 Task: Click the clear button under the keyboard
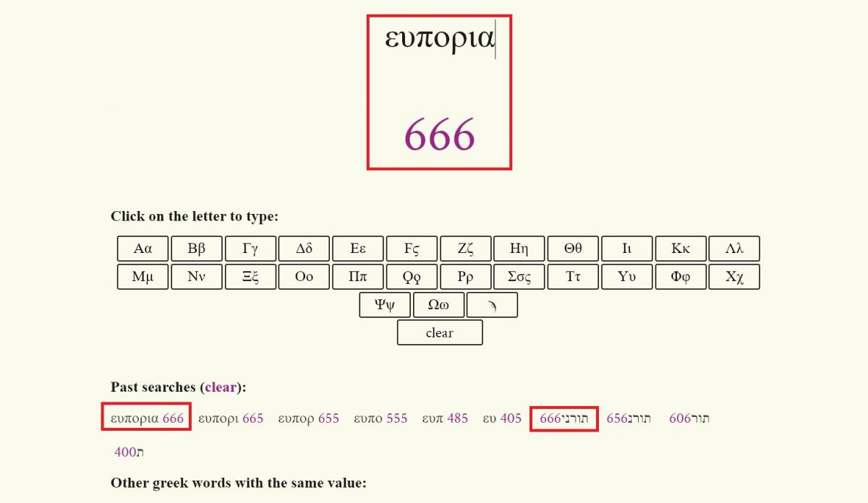click(x=440, y=333)
